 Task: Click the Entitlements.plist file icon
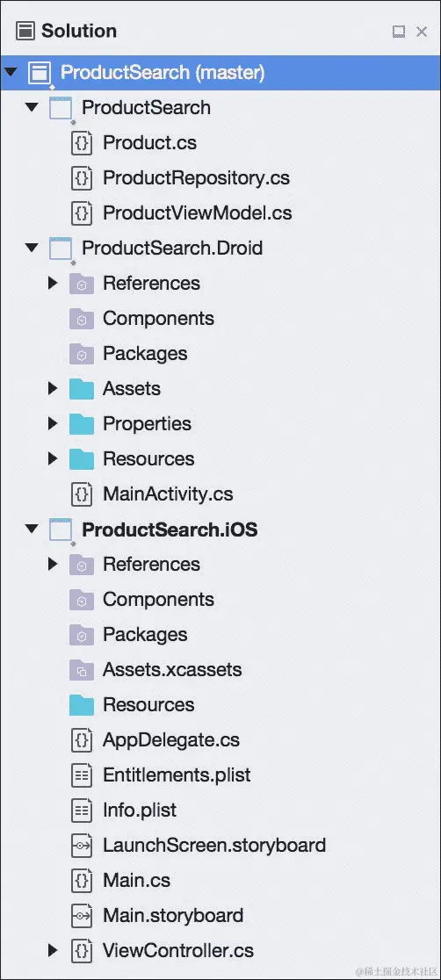82,775
